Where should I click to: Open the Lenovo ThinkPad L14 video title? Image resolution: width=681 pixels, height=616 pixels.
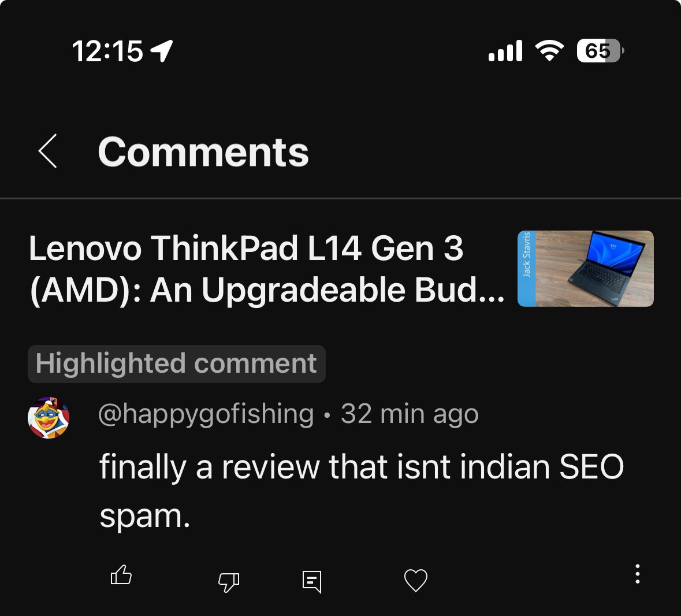point(267,269)
